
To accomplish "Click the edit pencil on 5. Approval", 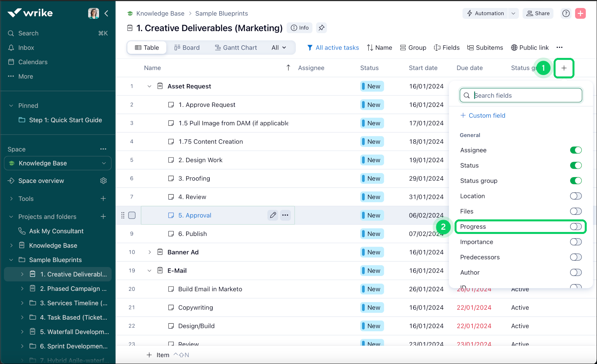I will click(273, 215).
